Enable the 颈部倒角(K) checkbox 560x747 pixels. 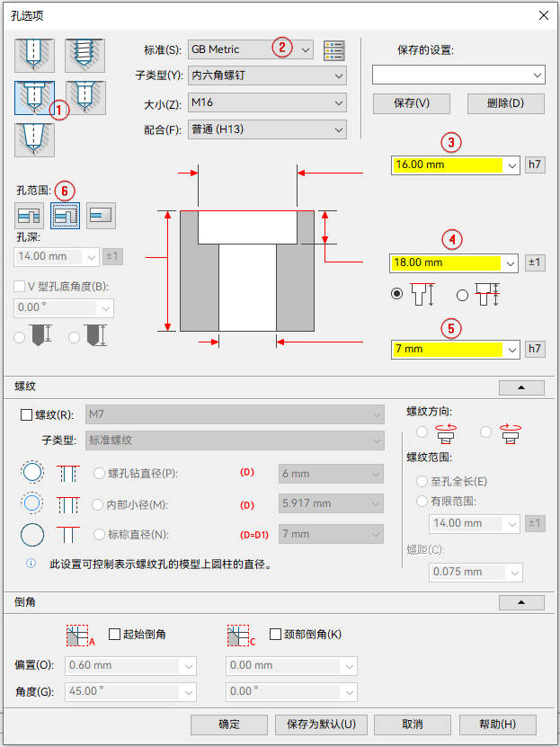[x=275, y=635]
